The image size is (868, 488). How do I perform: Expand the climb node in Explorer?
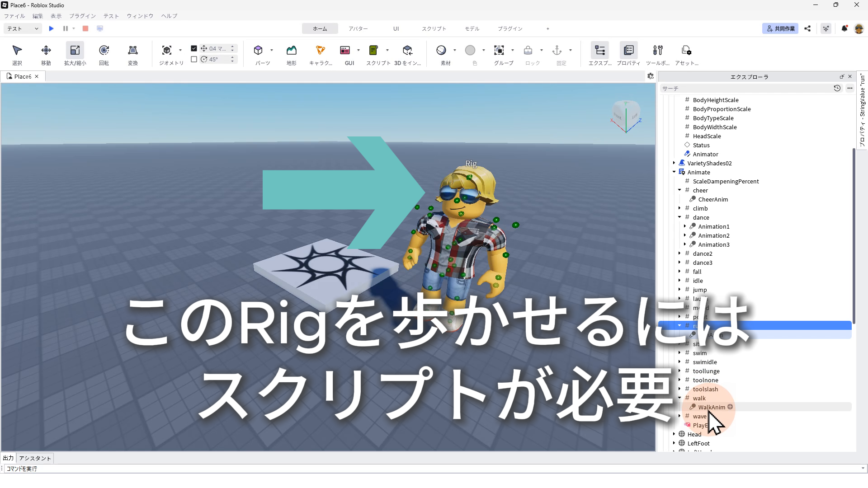coord(679,208)
